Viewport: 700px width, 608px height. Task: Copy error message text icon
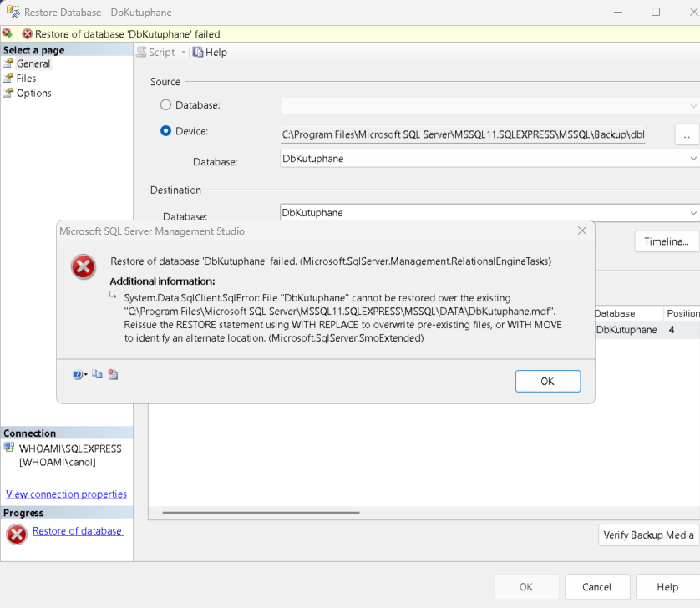point(97,374)
